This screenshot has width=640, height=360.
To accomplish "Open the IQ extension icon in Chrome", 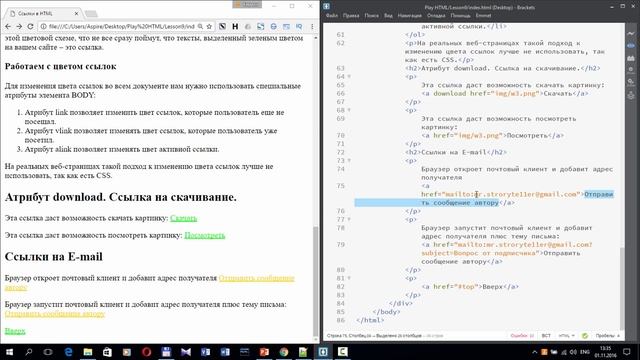I will pyautogui.click(x=299, y=26).
